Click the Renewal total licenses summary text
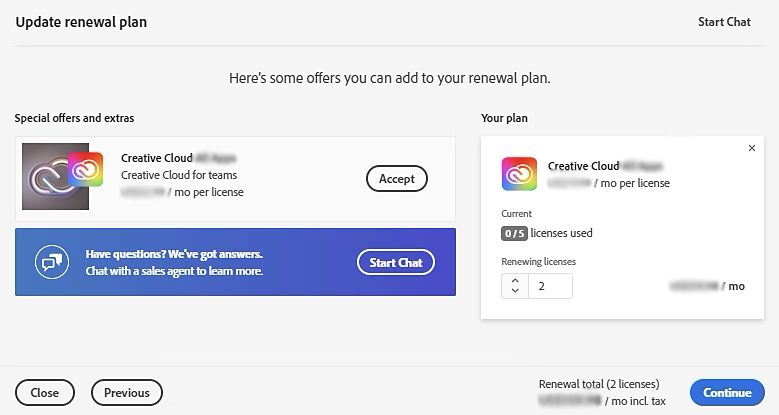 (599, 384)
